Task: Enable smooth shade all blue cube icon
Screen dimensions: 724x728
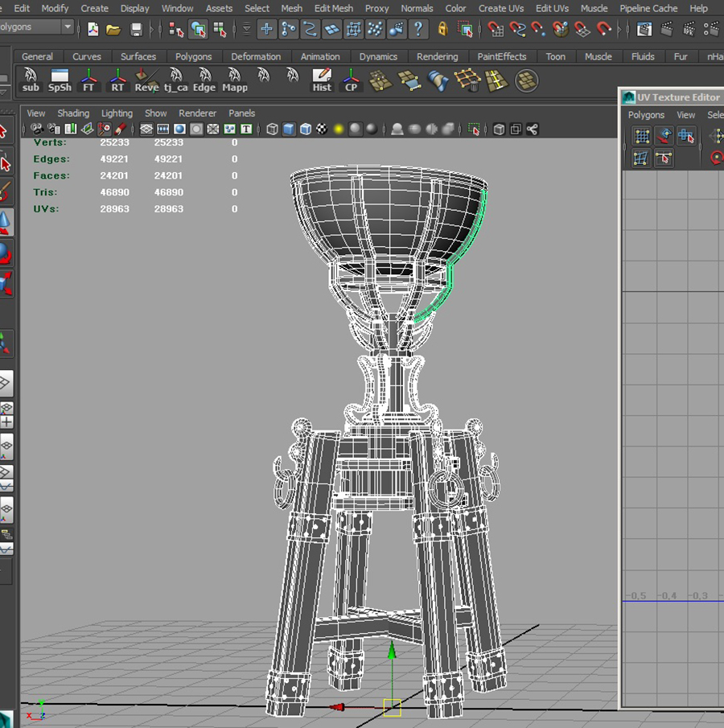Action: [x=289, y=129]
